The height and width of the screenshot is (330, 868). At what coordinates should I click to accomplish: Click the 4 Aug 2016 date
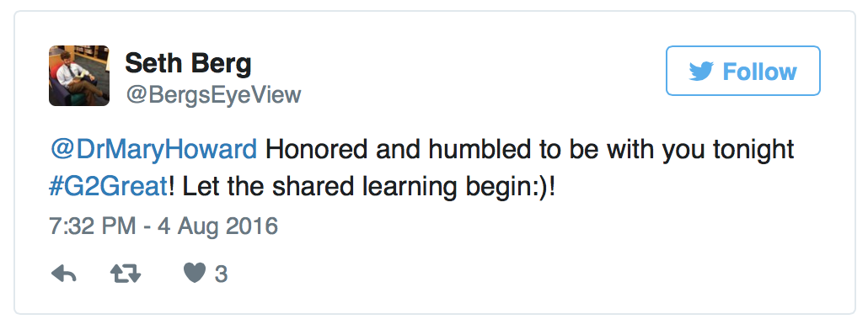coord(217,226)
